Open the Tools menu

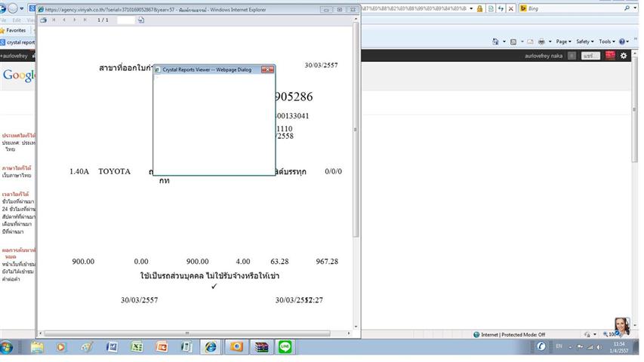point(606,41)
